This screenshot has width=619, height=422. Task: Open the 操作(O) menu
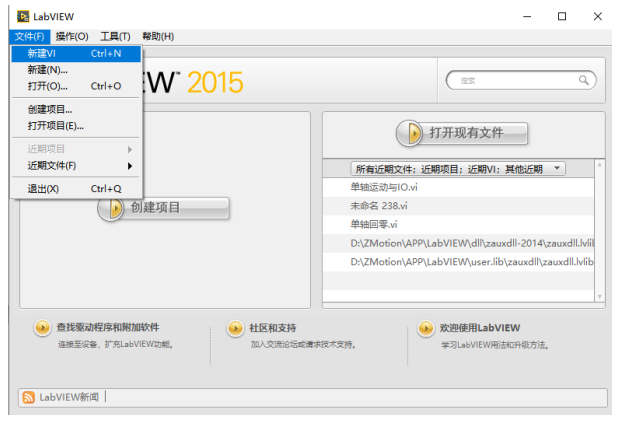coord(72,37)
